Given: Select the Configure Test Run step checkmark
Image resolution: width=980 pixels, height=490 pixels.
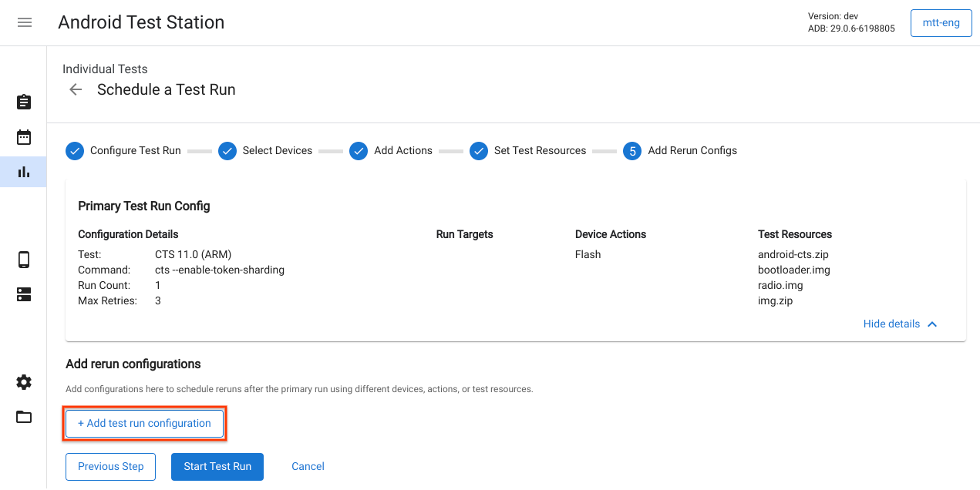Looking at the screenshot, I should coord(75,151).
